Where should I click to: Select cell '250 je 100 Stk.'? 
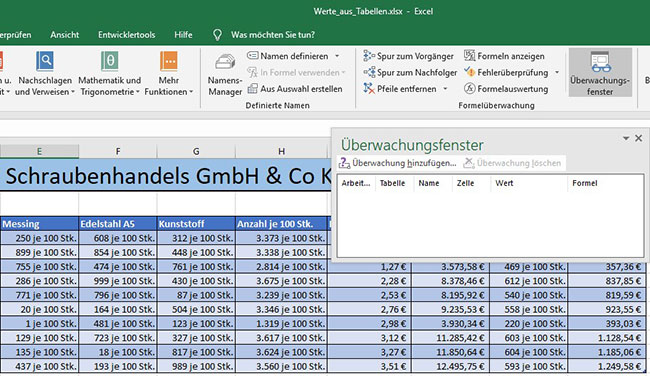(39, 238)
